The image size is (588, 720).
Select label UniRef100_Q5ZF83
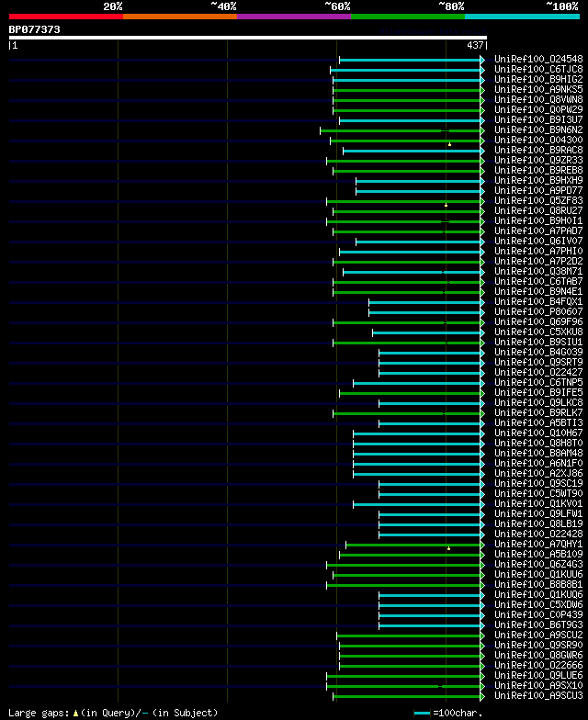538,200
